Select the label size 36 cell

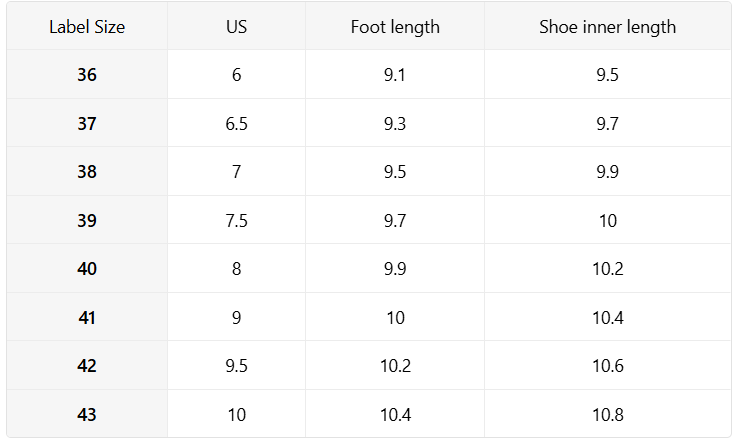(x=87, y=75)
